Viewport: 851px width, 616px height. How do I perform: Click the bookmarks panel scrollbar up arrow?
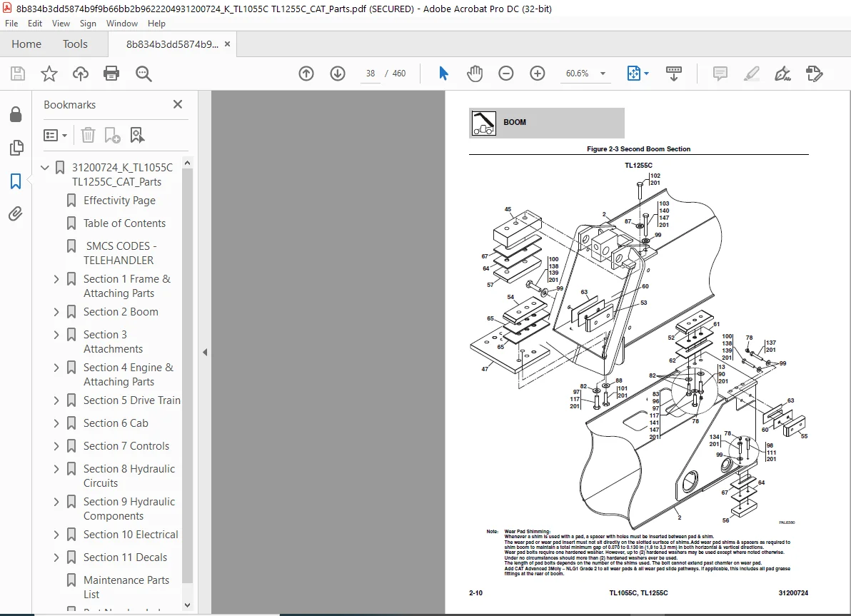(187, 163)
